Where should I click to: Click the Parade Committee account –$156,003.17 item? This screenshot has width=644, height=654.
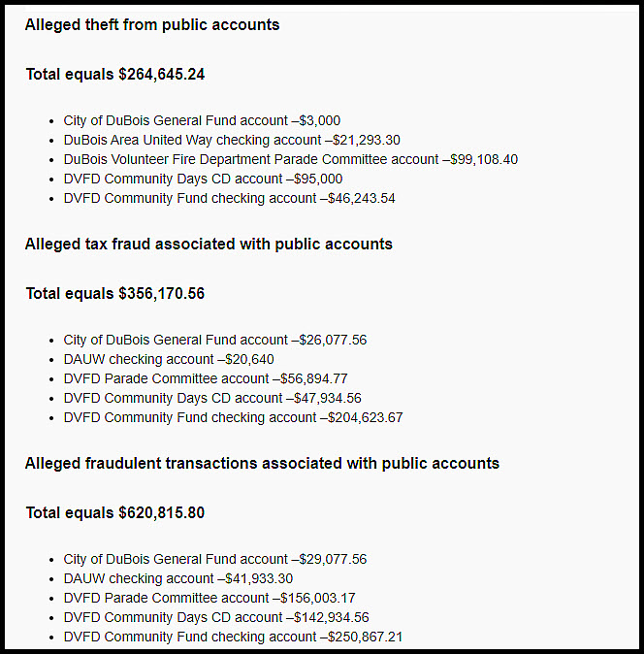[209, 599]
